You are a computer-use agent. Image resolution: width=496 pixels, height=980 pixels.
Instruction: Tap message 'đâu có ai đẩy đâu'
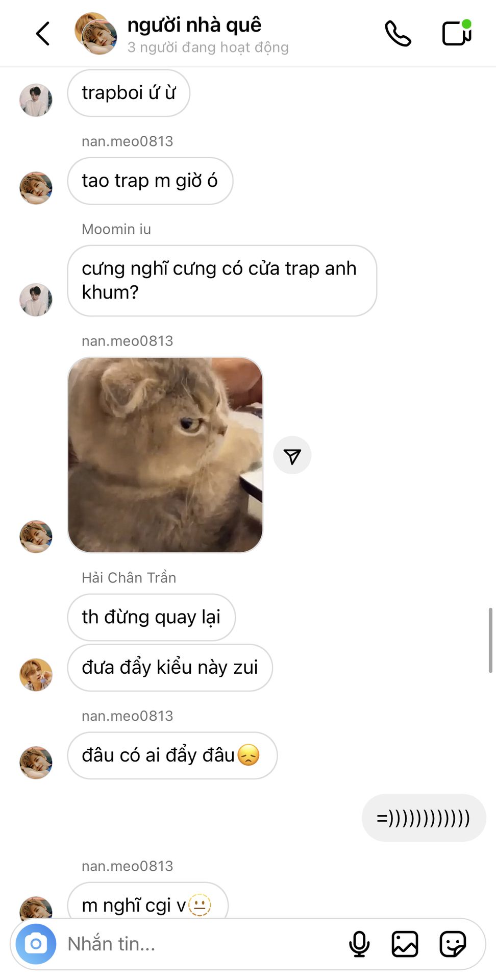[172, 755]
